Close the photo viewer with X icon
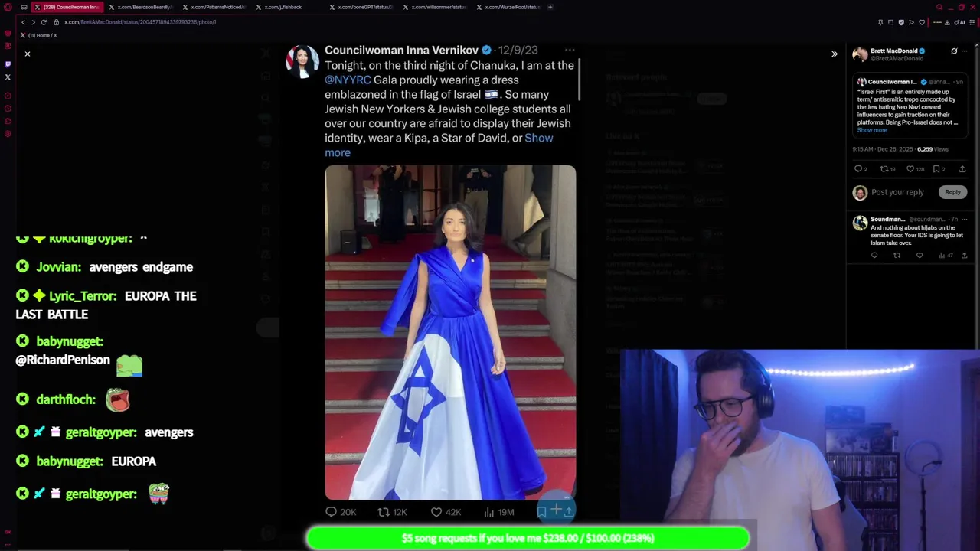 [x=28, y=54]
